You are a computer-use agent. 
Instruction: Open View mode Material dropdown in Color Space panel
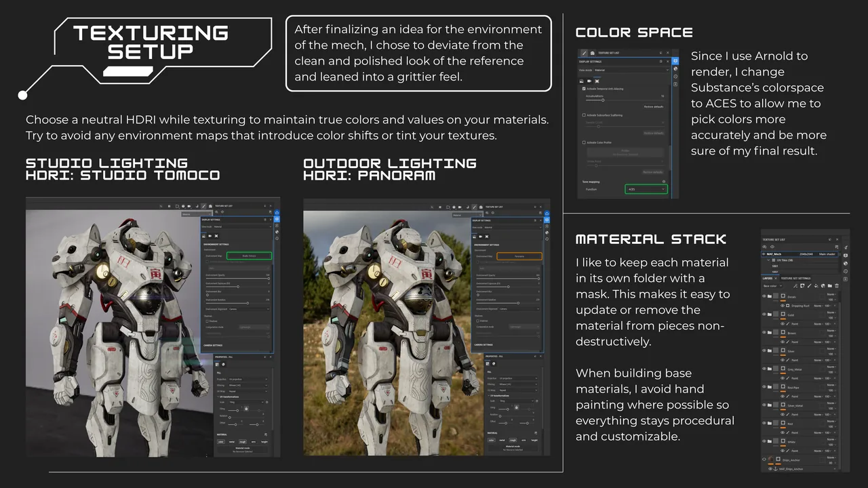pos(631,70)
